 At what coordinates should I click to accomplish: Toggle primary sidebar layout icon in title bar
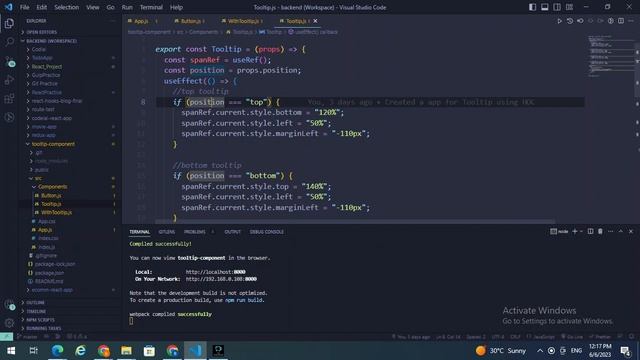[x=532, y=7]
